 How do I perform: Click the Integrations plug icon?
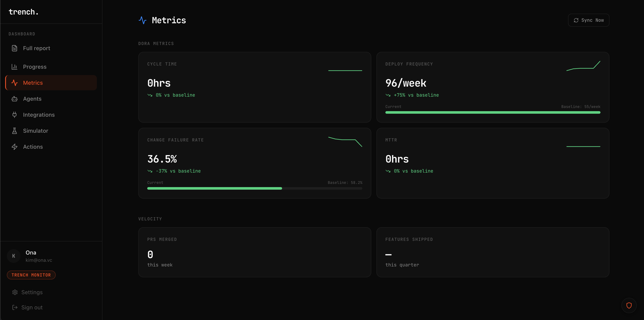[15, 115]
